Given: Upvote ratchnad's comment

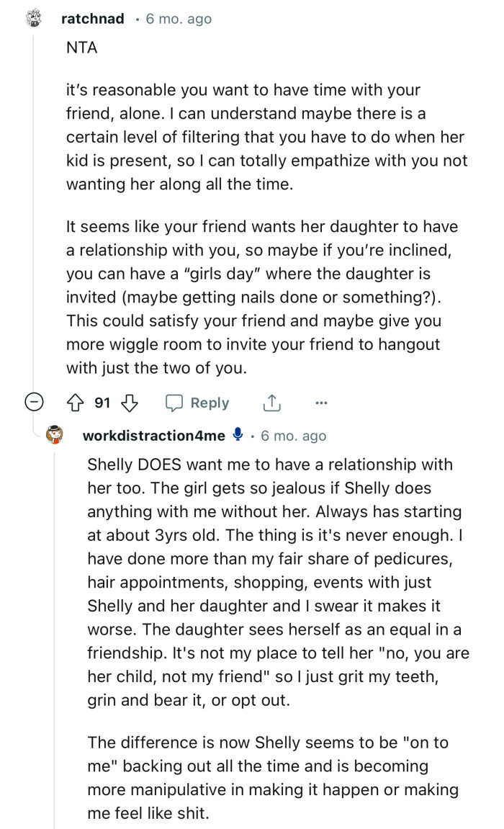Looking at the screenshot, I should pyautogui.click(x=78, y=403).
